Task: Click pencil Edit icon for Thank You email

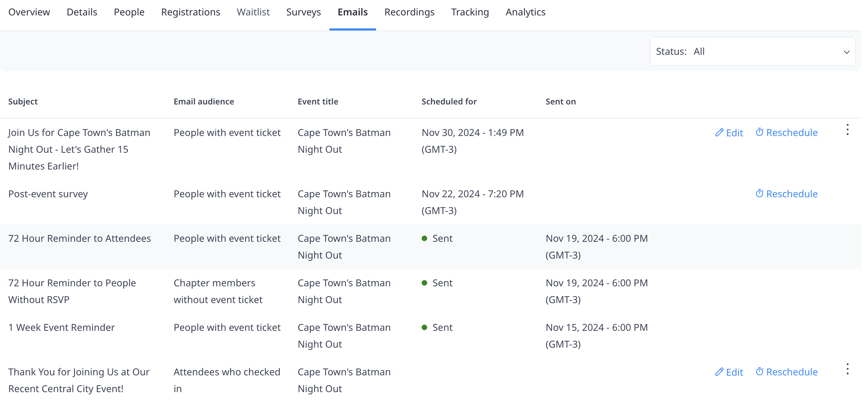Action: [x=719, y=372]
